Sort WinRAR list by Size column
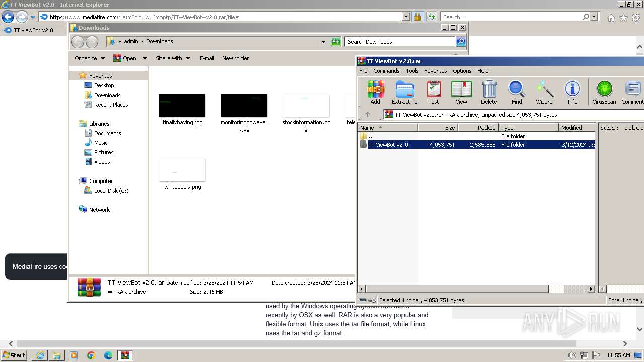Screen dimensions: 644x362 438,128
